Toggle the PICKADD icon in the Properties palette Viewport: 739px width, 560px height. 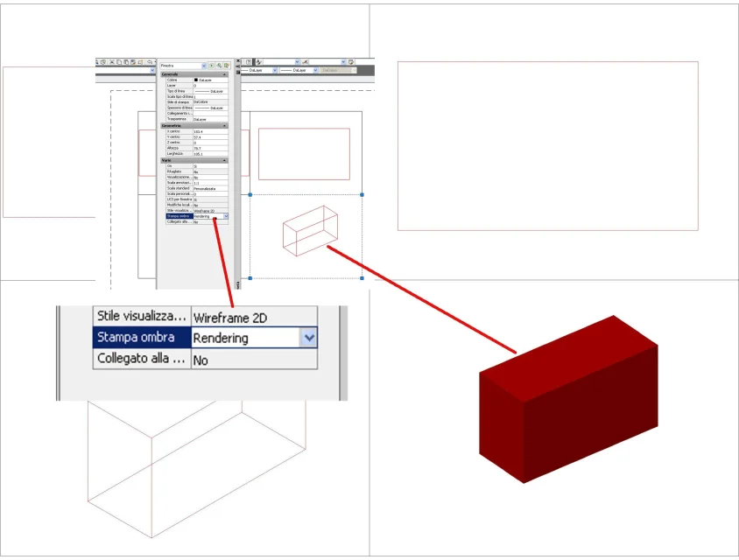(212, 66)
